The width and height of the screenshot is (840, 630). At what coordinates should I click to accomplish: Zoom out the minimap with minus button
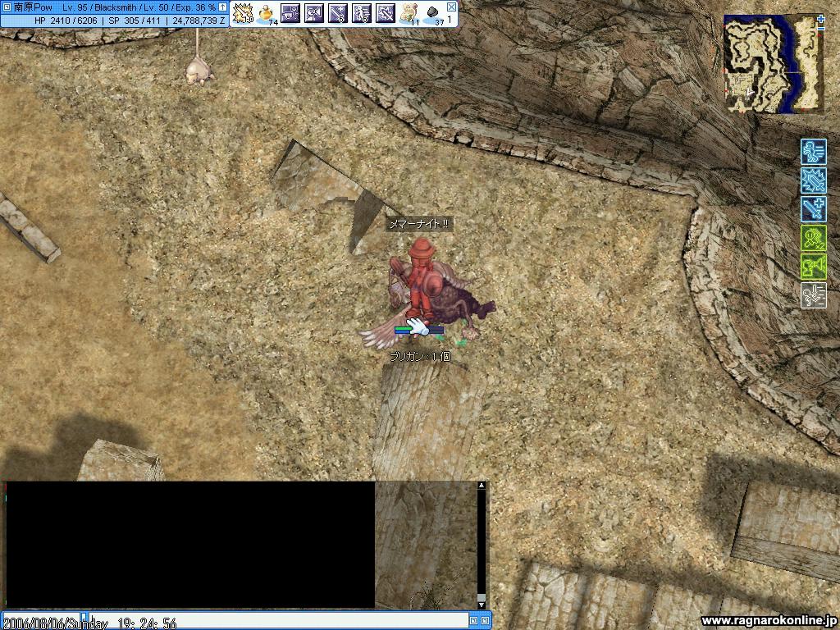pyautogui.click(x=820, y=30)
